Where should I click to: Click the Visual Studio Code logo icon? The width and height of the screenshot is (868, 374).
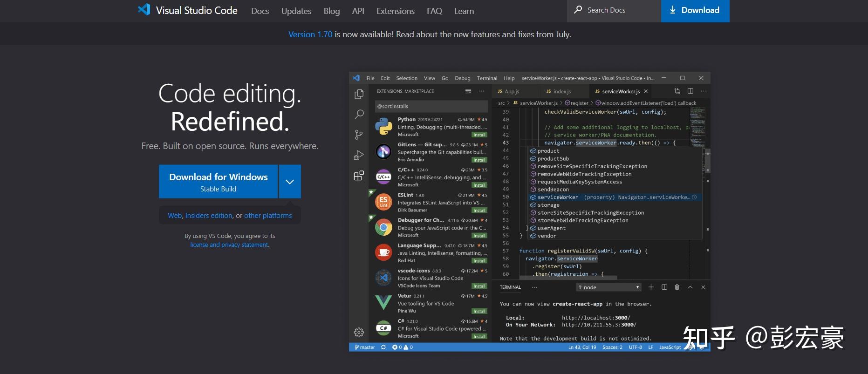click(x=144, y=10)
